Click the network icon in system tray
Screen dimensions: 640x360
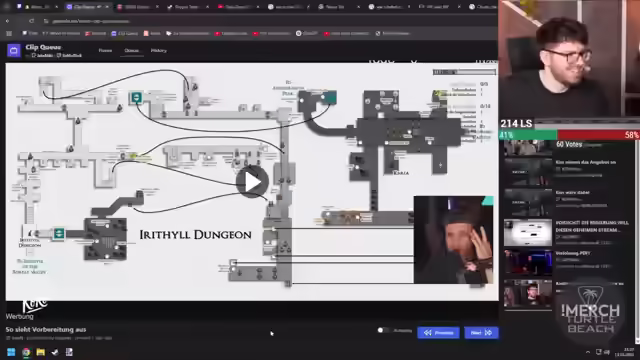tap(598, 352)
